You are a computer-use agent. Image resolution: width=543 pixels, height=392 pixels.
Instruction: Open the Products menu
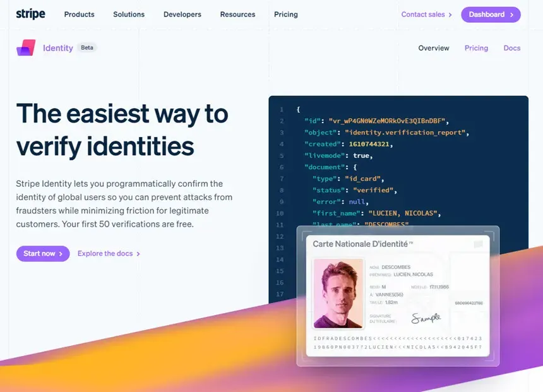point(80,15)
